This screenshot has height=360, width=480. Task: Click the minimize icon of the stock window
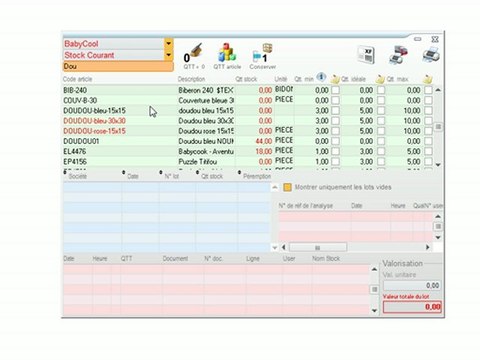[418, 39]
